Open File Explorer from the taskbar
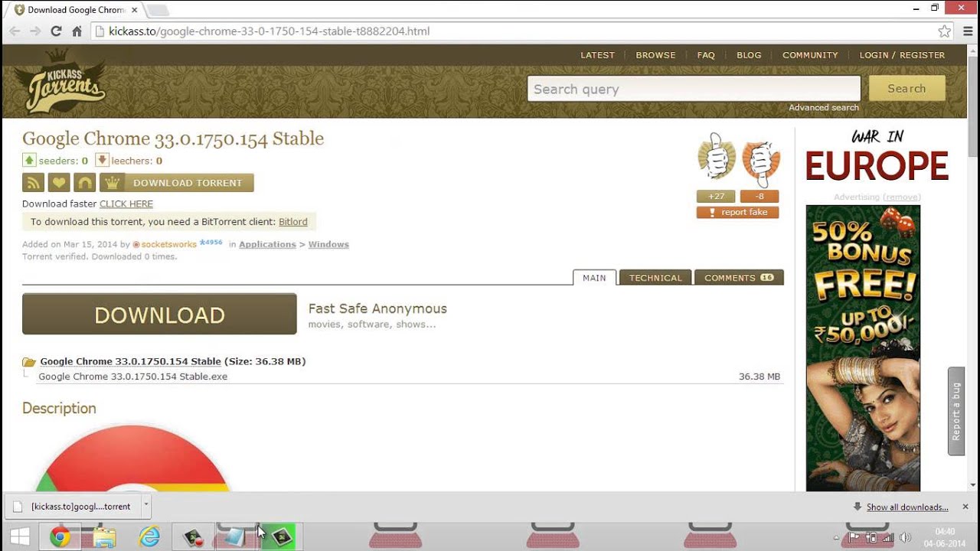This screenshot has width=980, height=551. (x=104, y=537)
